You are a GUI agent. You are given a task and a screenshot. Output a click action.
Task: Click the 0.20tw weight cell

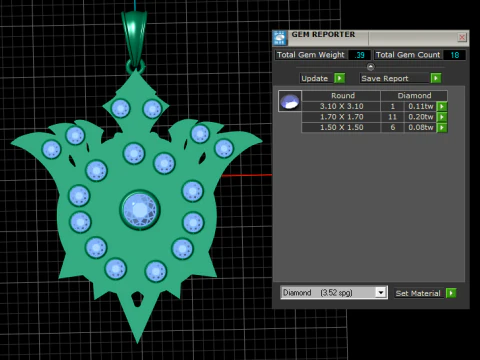[x=420, y=117]
